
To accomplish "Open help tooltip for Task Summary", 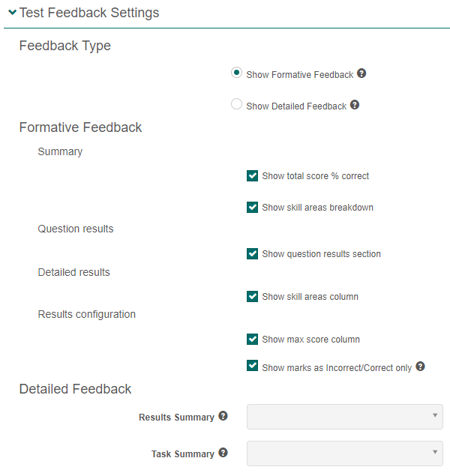I will 223,453.
